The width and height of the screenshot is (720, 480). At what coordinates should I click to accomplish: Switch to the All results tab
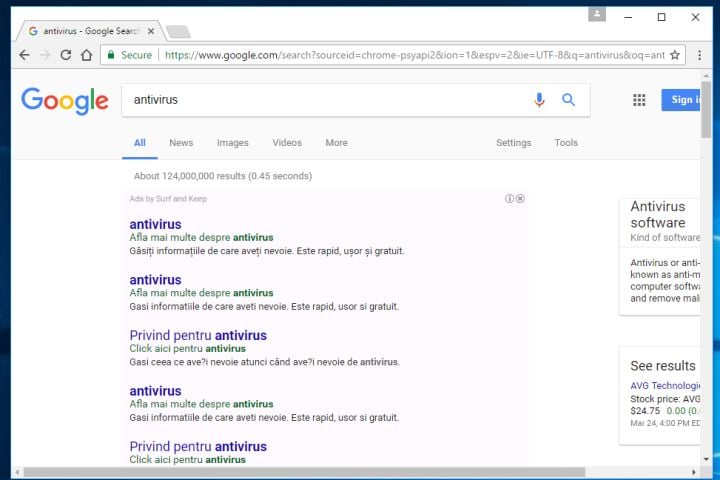(140, 143)
